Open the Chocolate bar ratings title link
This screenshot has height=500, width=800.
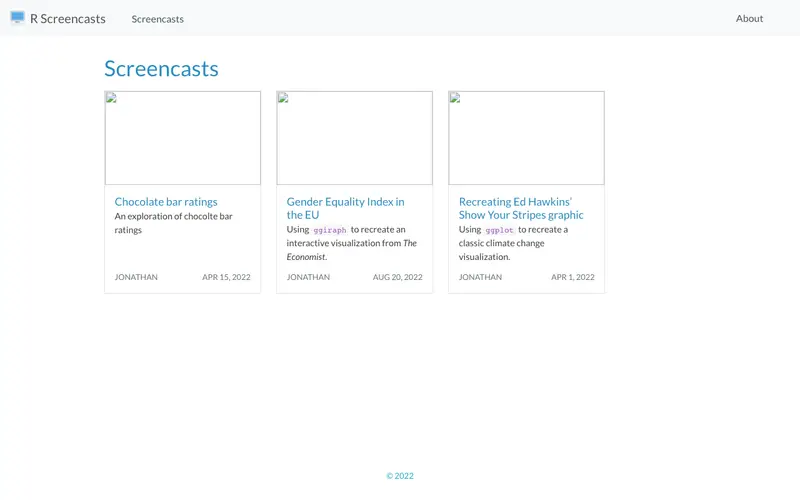166,202
